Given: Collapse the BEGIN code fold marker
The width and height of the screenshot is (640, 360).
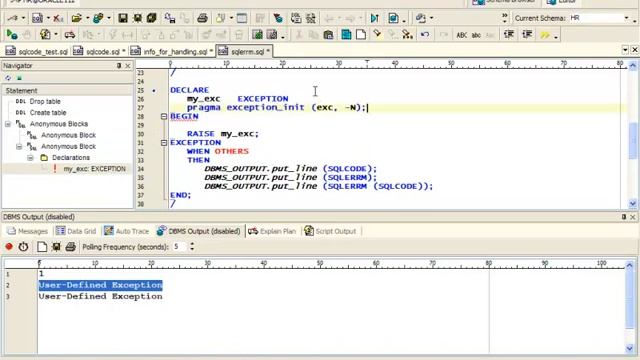Looking at the screenshot, I should pyautogui.click(x=164, y=117).
